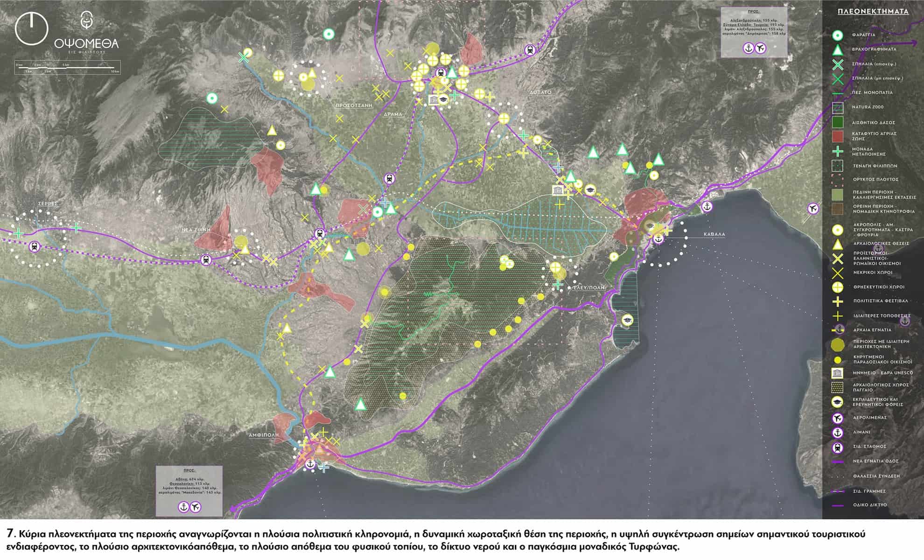Click the yellow ΘΡΗΣΚΕΥΤΙΚΟΙ ΧΩΡΟΙ legend icon
This screenshot has height=560, width=924.
pyautogui.click(x=838, y=287)
